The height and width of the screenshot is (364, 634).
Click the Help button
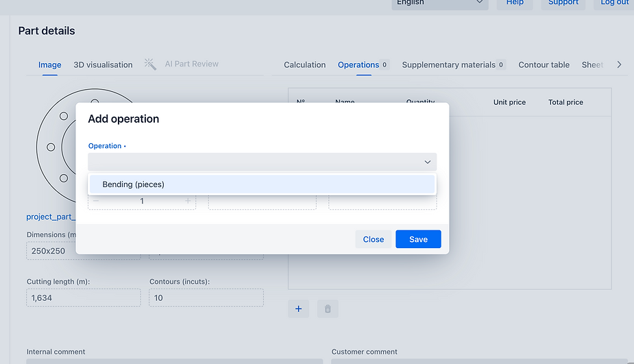pos(515,3)
